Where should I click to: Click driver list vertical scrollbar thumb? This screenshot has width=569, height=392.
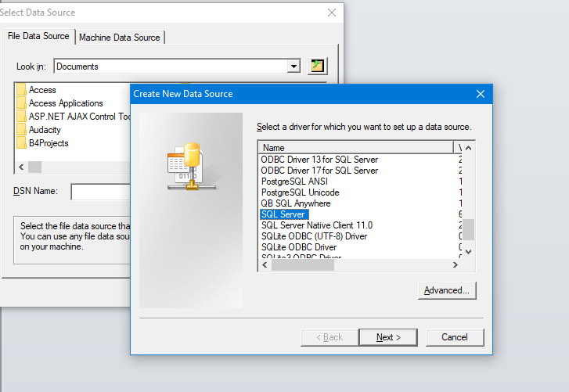click(x=469, y=229)
